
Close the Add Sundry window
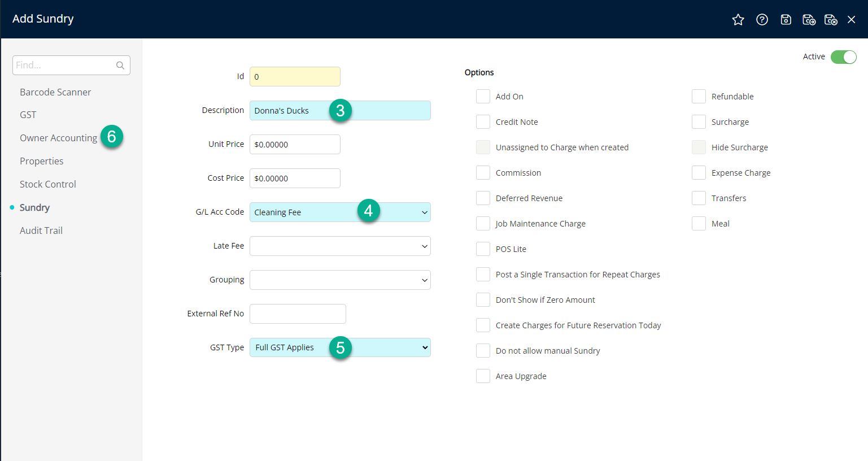(x=852, y=20)
